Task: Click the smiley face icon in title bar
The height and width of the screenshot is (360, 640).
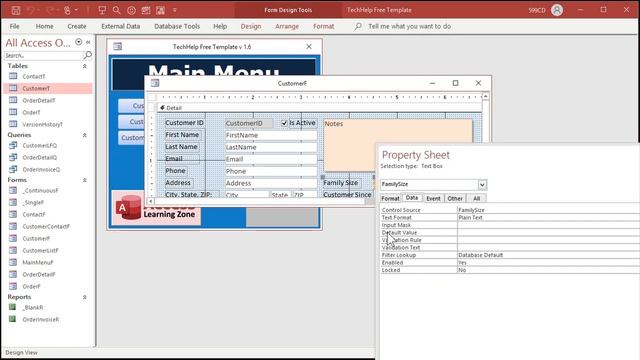Action: point(131,10)
